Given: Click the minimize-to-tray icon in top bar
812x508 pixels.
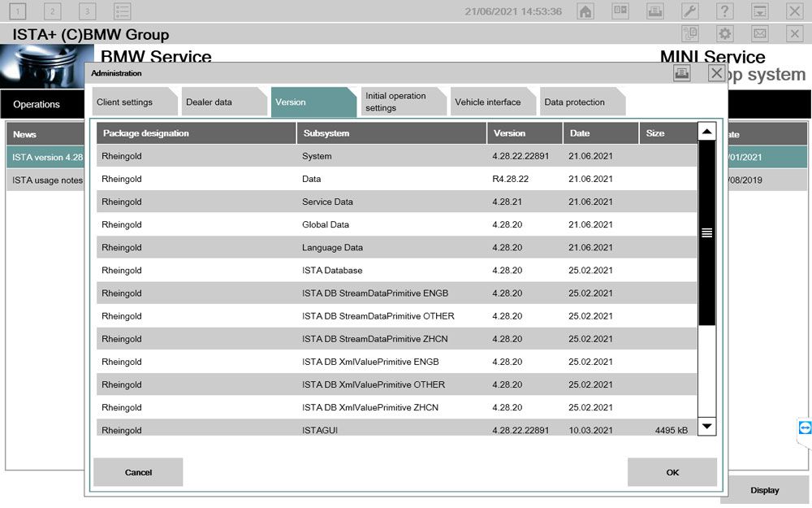Looking at the screenshot, I should click(x=760, y=11).
